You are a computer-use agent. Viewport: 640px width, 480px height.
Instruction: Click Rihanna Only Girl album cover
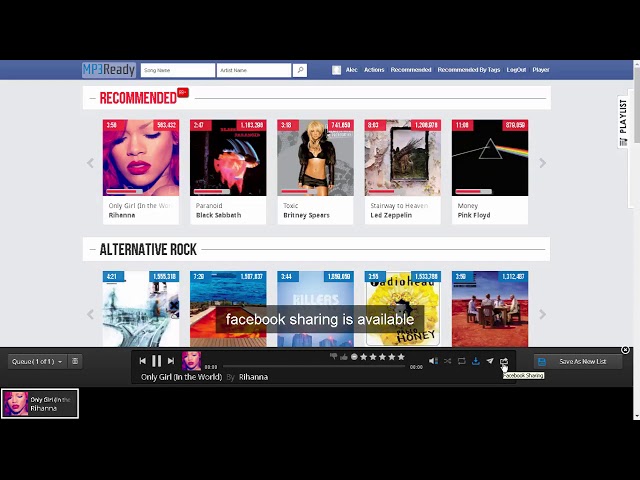(x=141, y=158)
